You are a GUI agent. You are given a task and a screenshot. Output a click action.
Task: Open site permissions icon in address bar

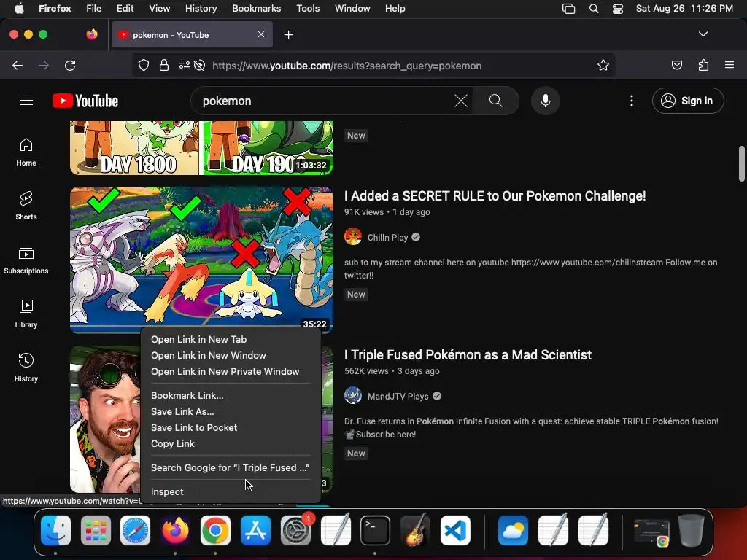pos(185,65)
